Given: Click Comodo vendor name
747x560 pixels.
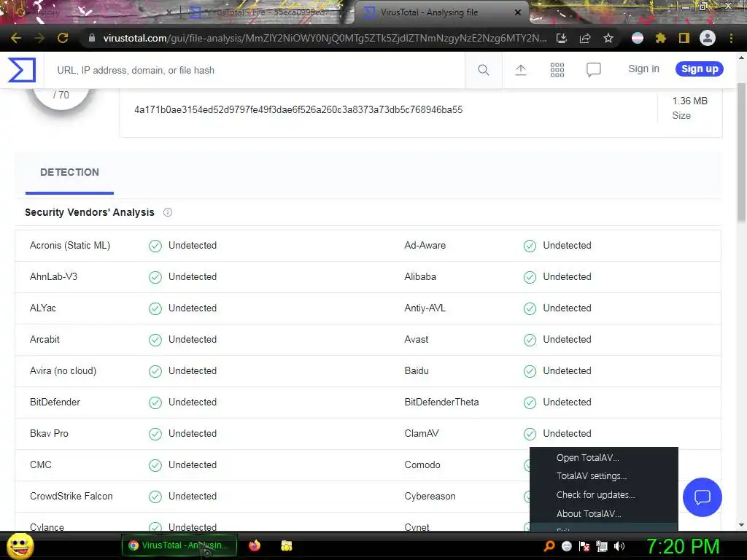Looking at the screenshot, I should (422, 464).
